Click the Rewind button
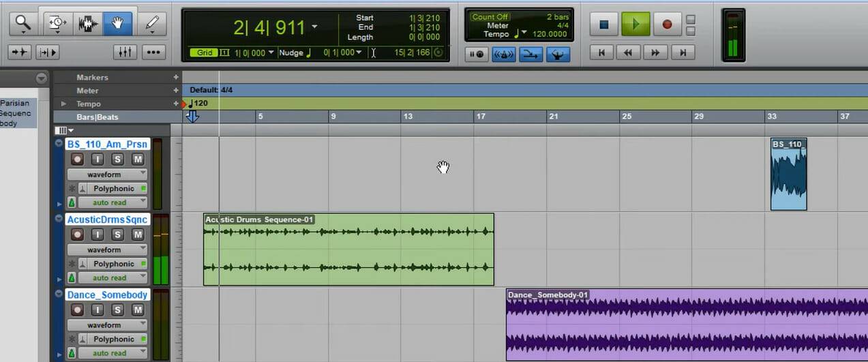868x362 pixels. coord(629,52)
